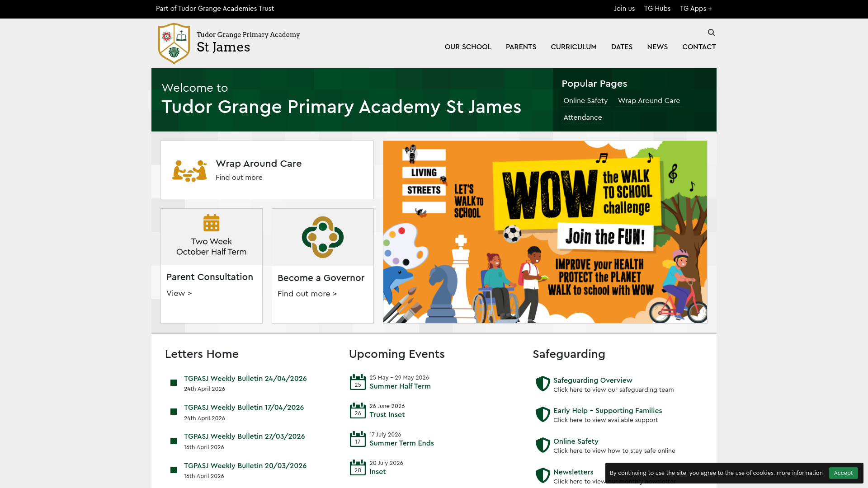Viewport: 868px width, 488px height.
Task: Open the Inset event on 20 July
Action: coord(377,472)
